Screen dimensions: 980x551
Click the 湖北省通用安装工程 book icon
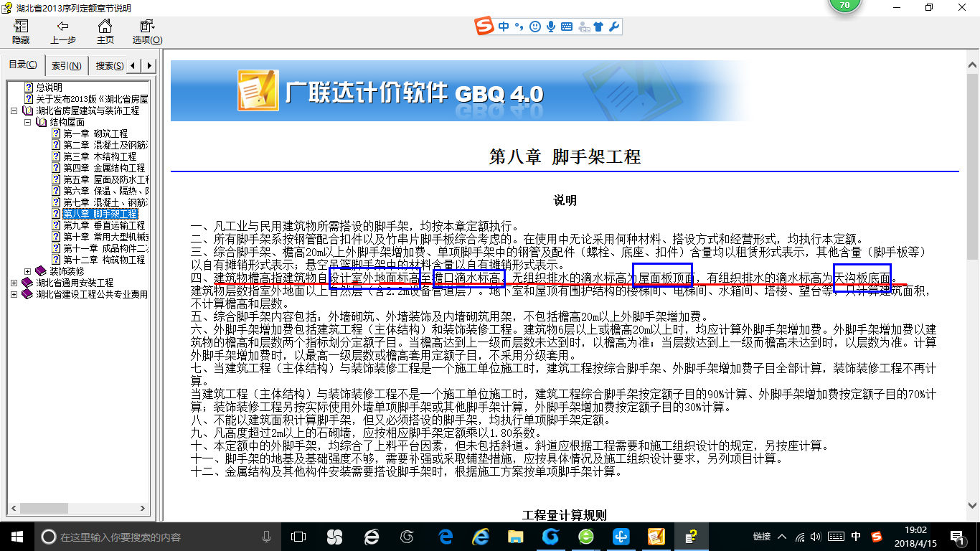pyautogui.click(x=27, y=283)
